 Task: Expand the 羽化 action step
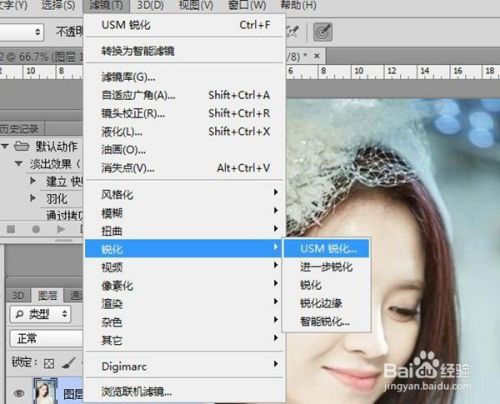(33, 198)
